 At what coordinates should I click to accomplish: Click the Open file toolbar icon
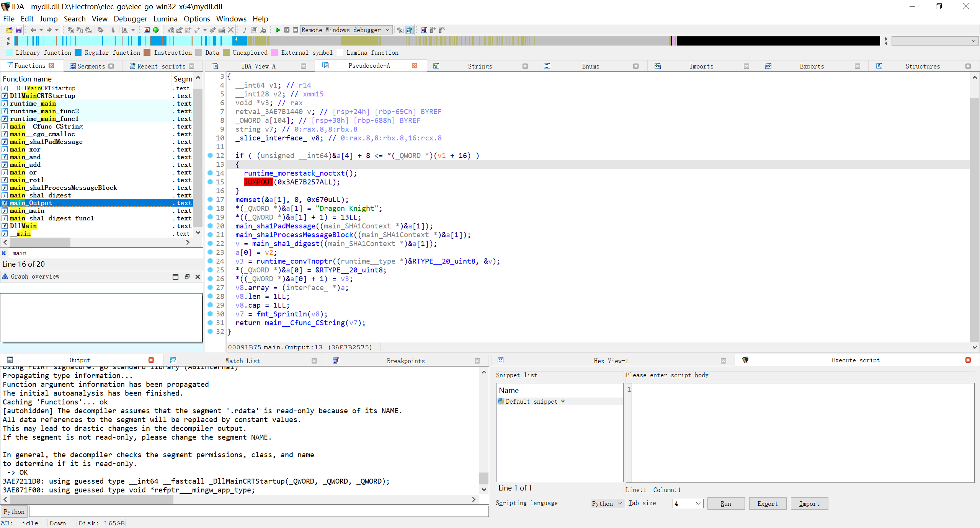pyautogui.click(x=9, y=30)
